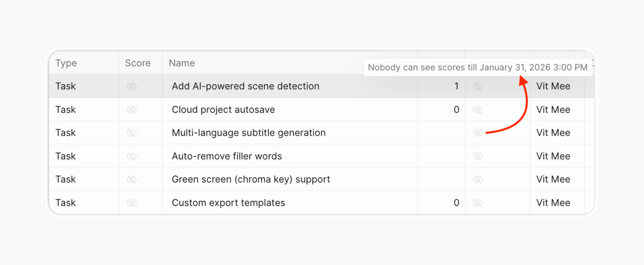Click hidden score icon for Cloud project autosave
The width and height of the screenshot is (644, 265).
pos(131,110)
